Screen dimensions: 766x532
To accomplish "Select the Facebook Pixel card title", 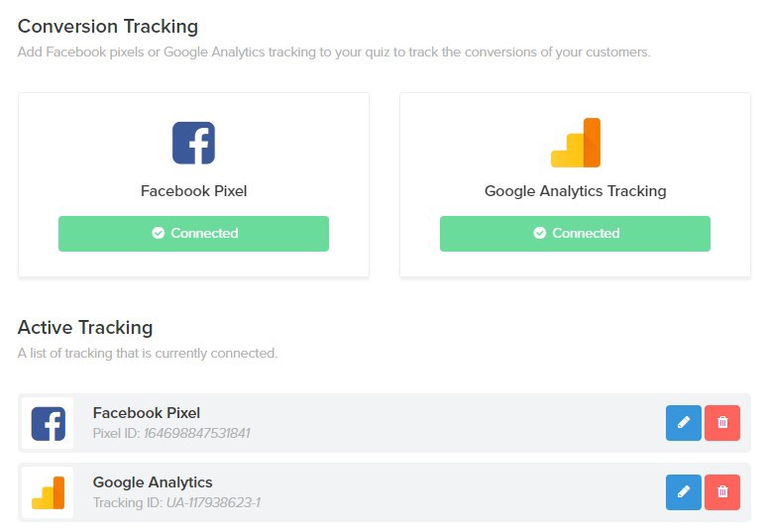I will coord(193,191).
